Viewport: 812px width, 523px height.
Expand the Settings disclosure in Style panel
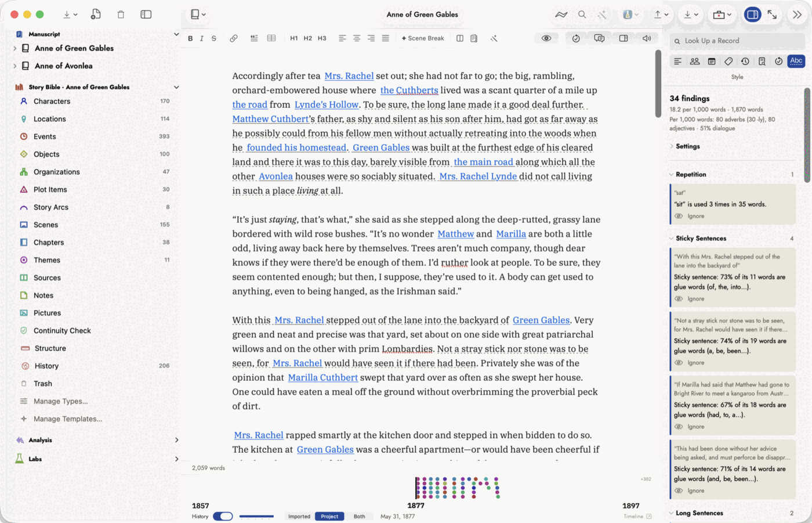[672, 146]
